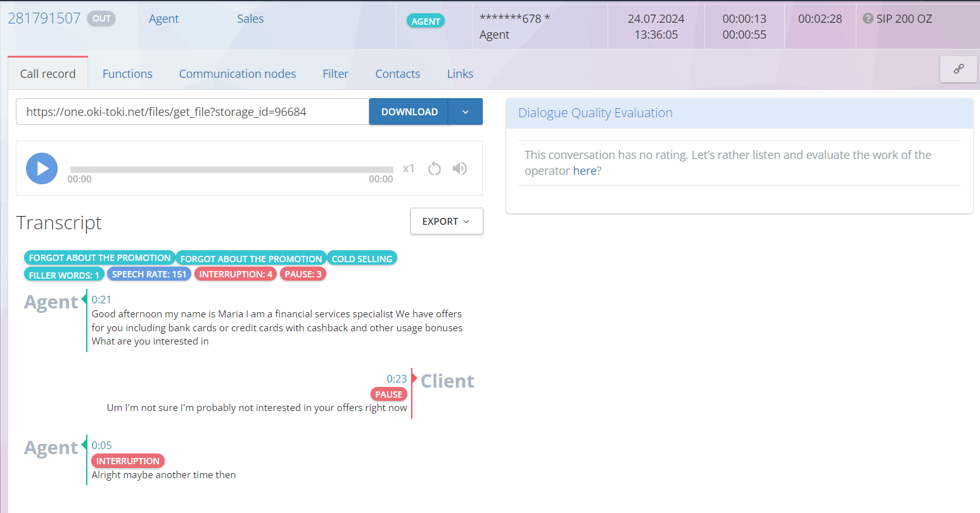Play the call recording
This screenshot has width=980, height=513.
42,168
